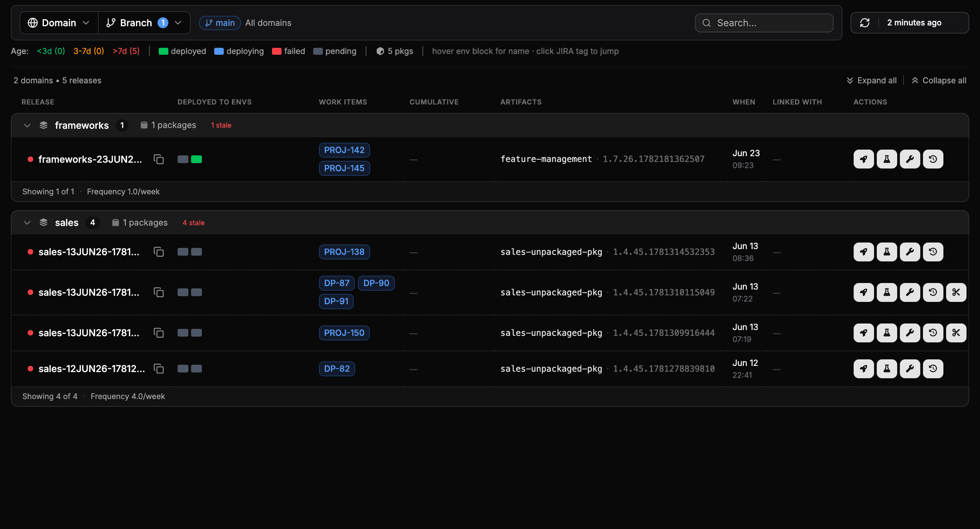Click Expand all

point(871,81)
